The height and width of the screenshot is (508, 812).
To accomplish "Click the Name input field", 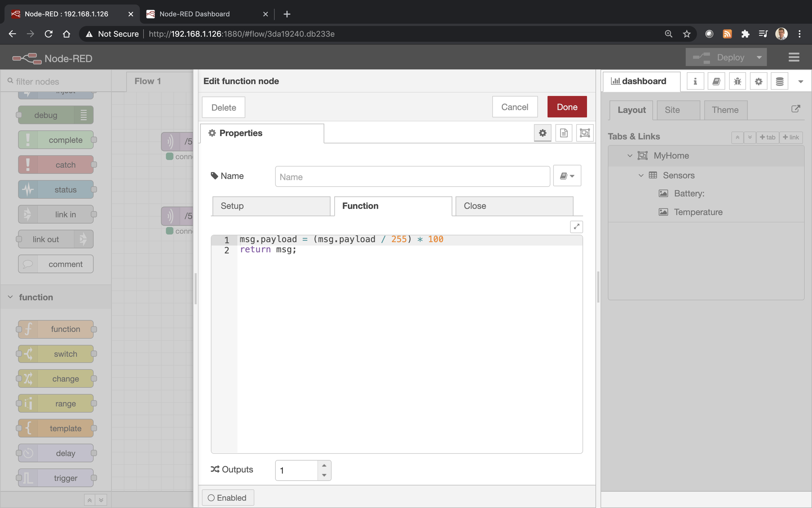I will click(x=412, y=176).
